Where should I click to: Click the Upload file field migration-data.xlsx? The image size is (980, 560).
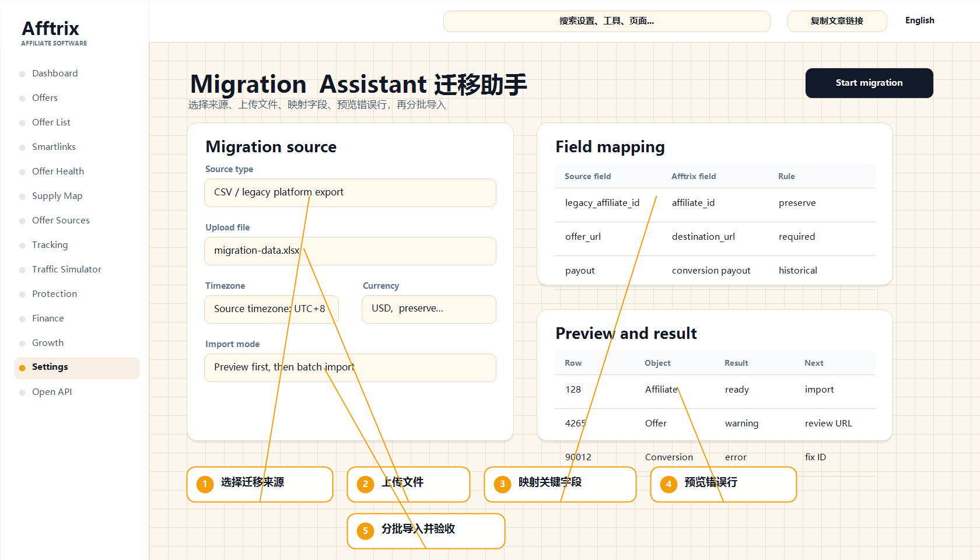(x=350, y=251)
